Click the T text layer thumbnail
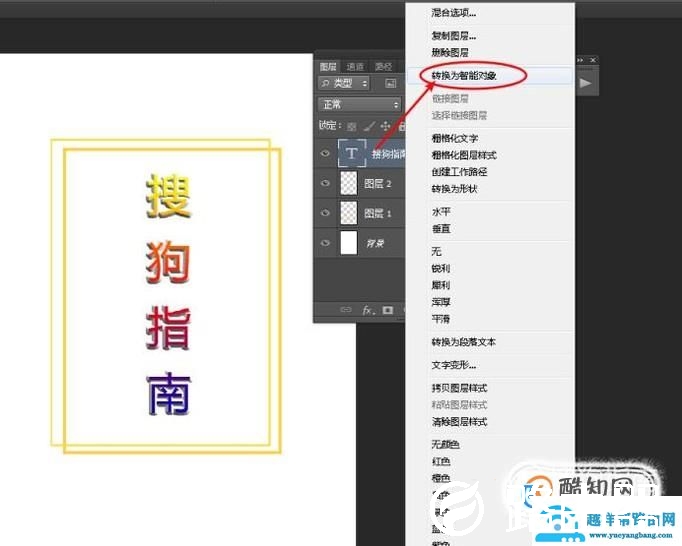This screenshot has height=546, width=682. coord(352,153)
